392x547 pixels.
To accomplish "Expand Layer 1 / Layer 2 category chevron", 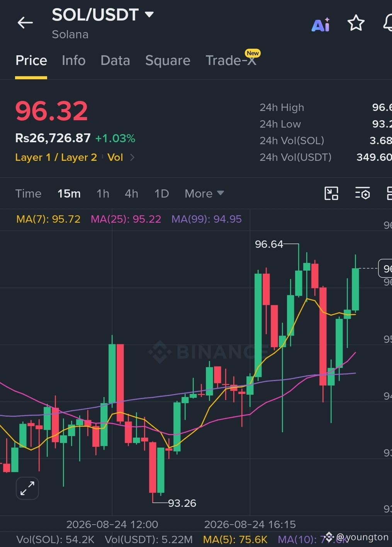I will [132, 157].
